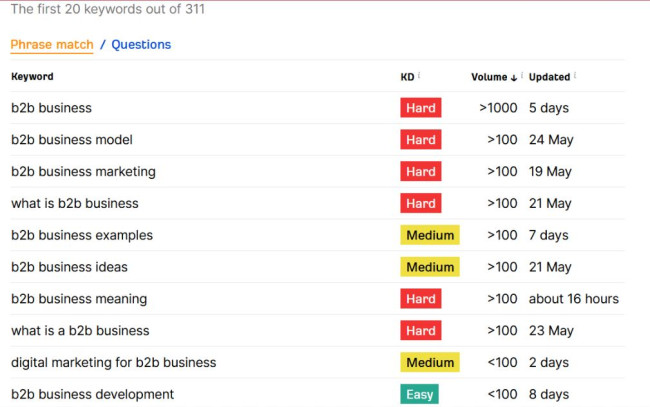
Task: Open the "b2b business examples" keyword
Action: pos(82,236)
